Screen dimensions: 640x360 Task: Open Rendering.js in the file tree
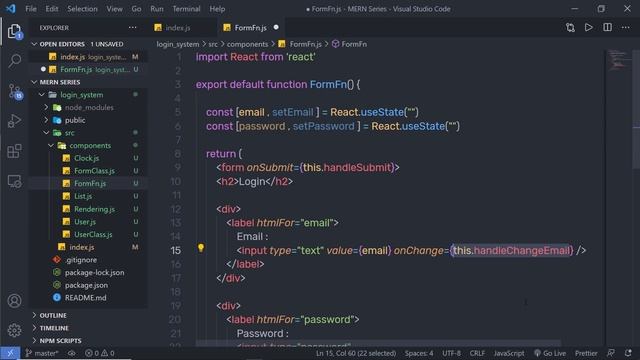click(94, 209)
